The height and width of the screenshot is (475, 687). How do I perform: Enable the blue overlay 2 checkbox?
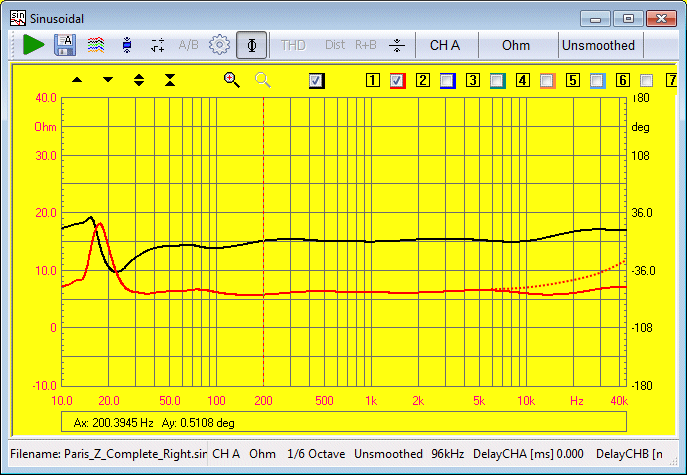point(447,81)
